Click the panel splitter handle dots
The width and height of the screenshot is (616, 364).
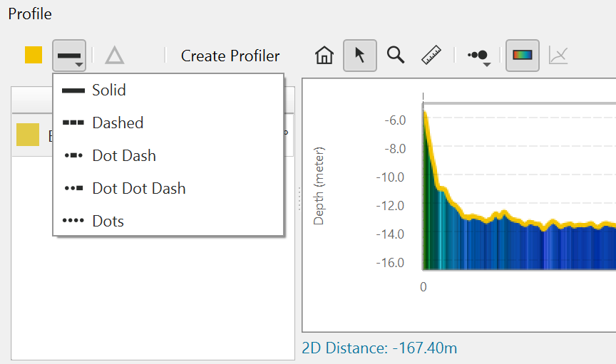click(299, 199)
